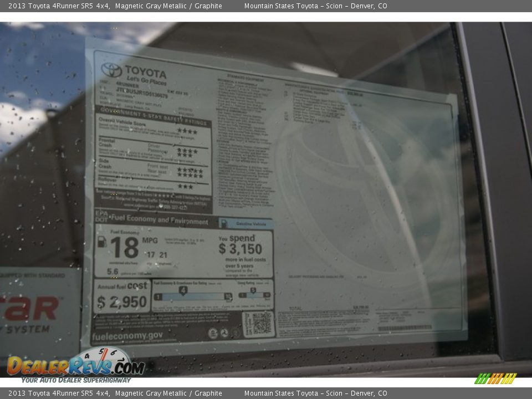Click the fuel pump icon beside 18 MPG
Screen dimensions: 532x399
102,242
